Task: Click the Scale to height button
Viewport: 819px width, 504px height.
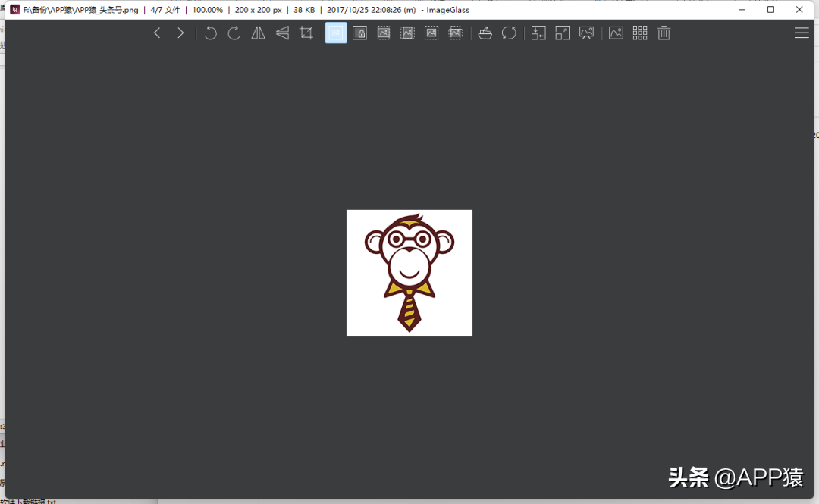Action: (408, 33)
